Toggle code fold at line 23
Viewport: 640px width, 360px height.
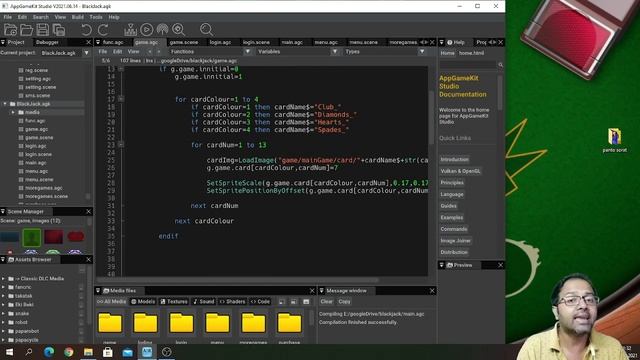(121, 145)
